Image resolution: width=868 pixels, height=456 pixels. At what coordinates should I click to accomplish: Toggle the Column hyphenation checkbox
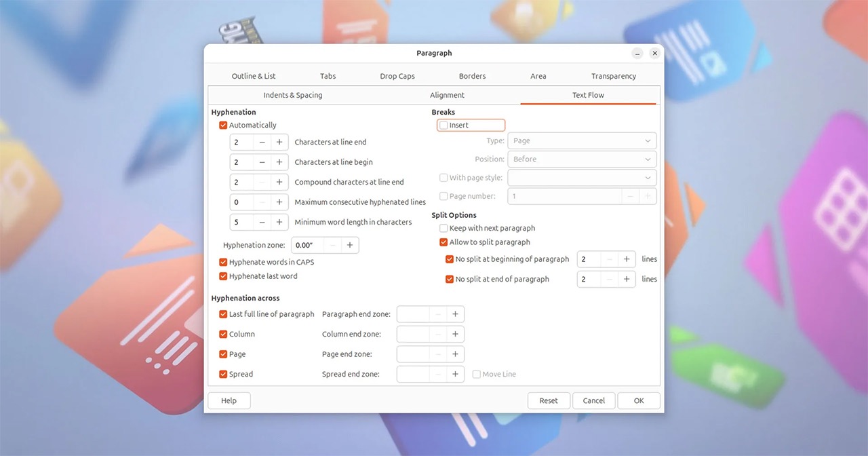click(223, 334)
